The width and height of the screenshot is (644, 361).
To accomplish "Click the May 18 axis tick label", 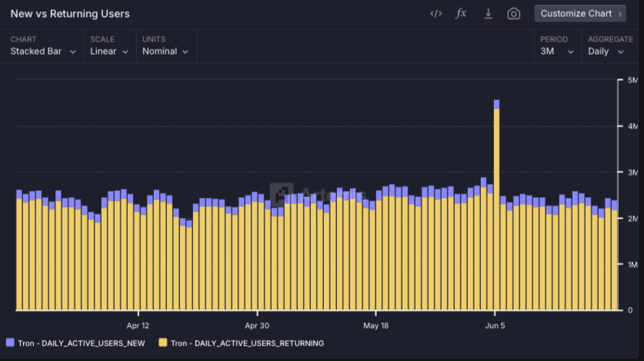I will tap(375, 326).
